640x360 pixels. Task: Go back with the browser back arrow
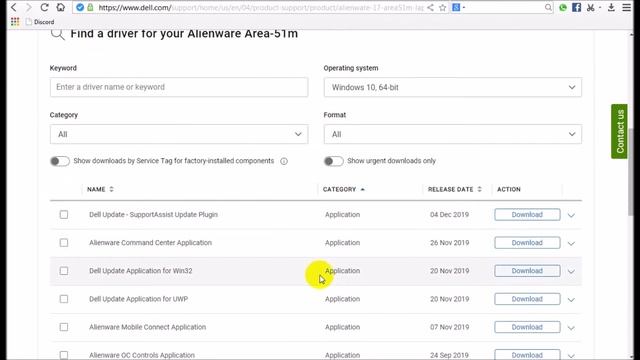click(x=13, y=7)
